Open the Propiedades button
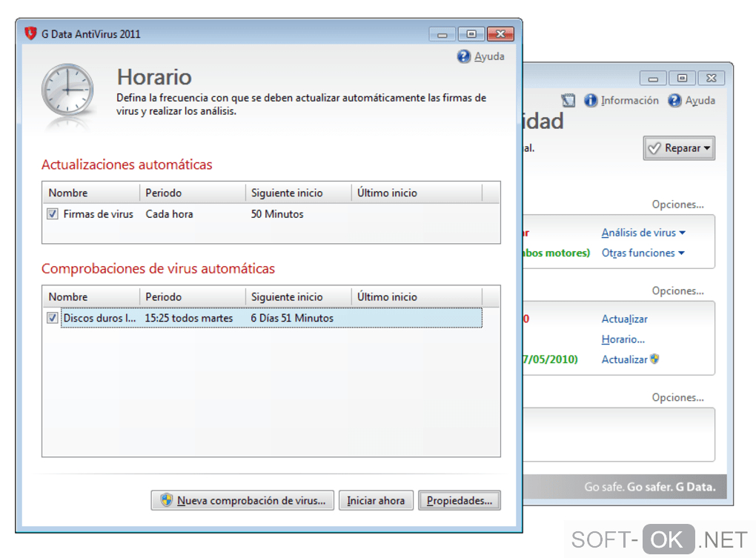Image resolution: width=756 pixels, height=558 pixels. 459,500
